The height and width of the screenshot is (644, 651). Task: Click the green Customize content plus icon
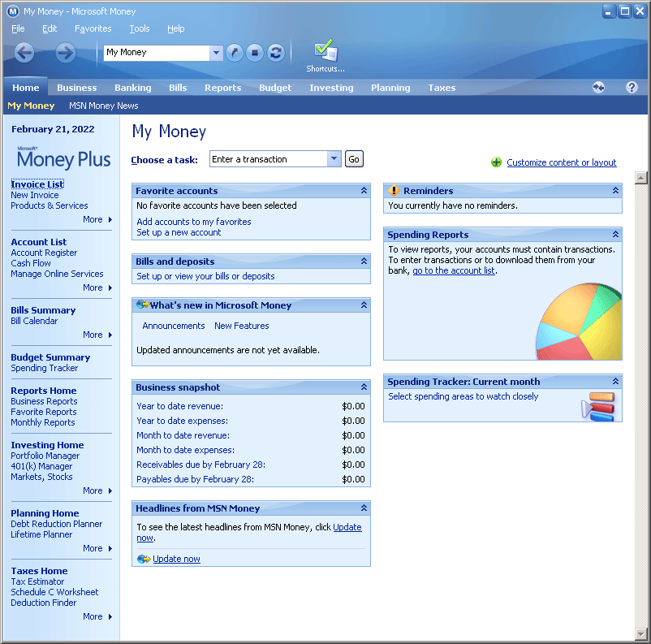coord(497,162)
